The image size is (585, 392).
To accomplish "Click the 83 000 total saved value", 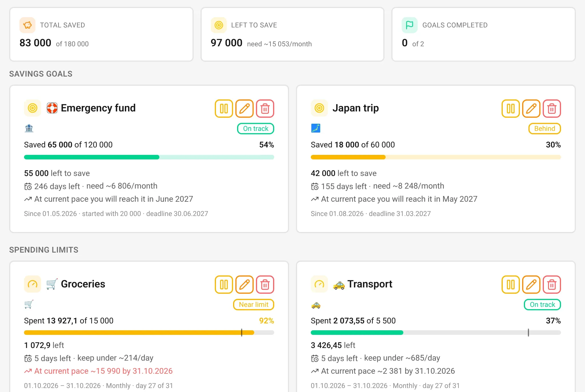I will pos(35,43).
